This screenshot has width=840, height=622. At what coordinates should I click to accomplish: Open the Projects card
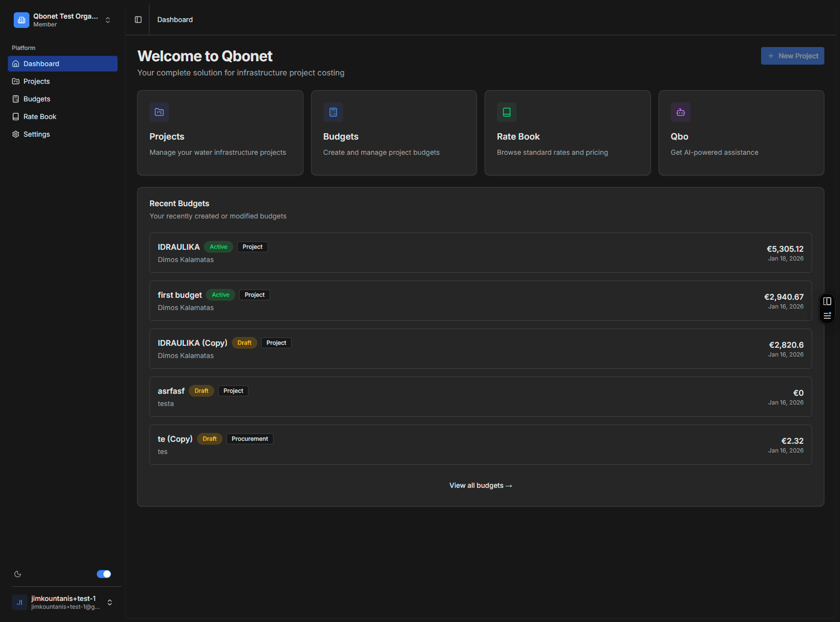[x=220, y=133]
